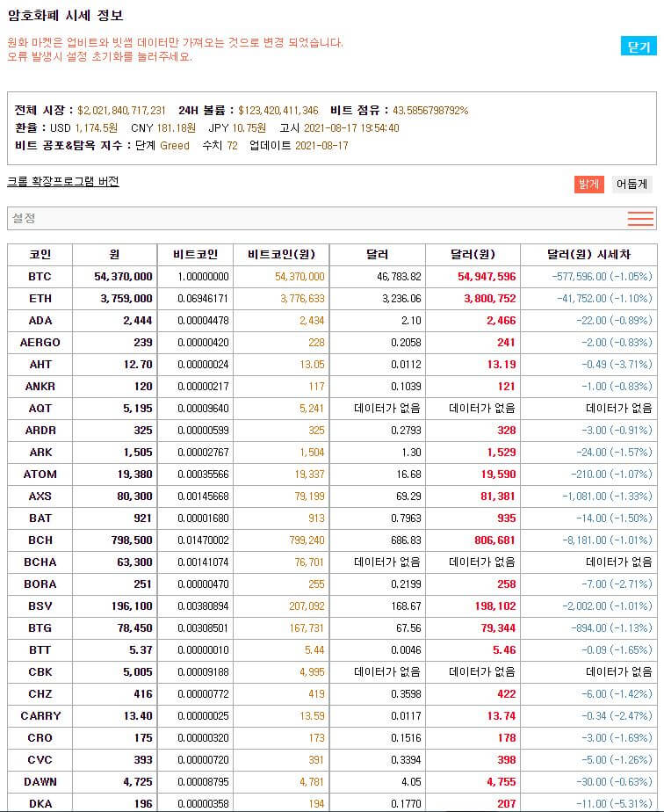The width and height of the screenshot is (664, 812).
Task: Select the BAT coin row label
Action: coord(40,518)
